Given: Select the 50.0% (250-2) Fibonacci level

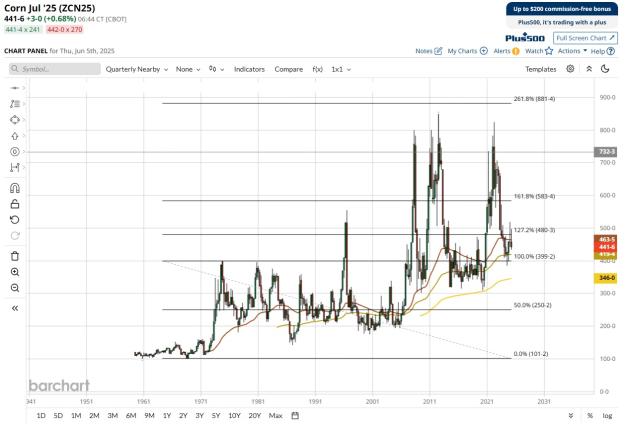Looking at the screenshot, I should [533, 305].
